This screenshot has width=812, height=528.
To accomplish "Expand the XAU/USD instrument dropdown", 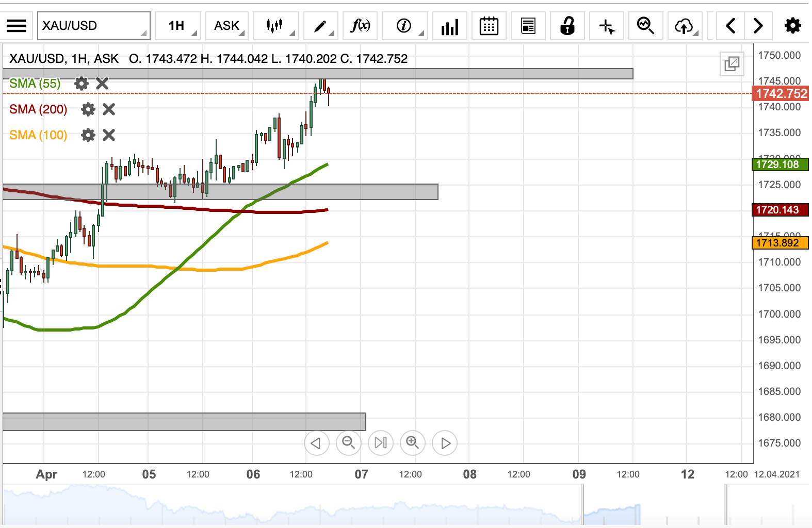I will pyautogui.click(x=94, y=26).
